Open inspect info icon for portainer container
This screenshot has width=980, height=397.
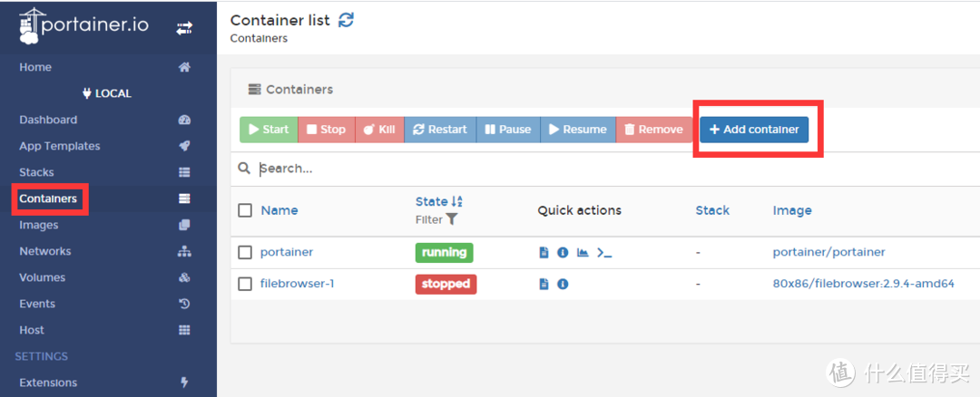(563, 252)
